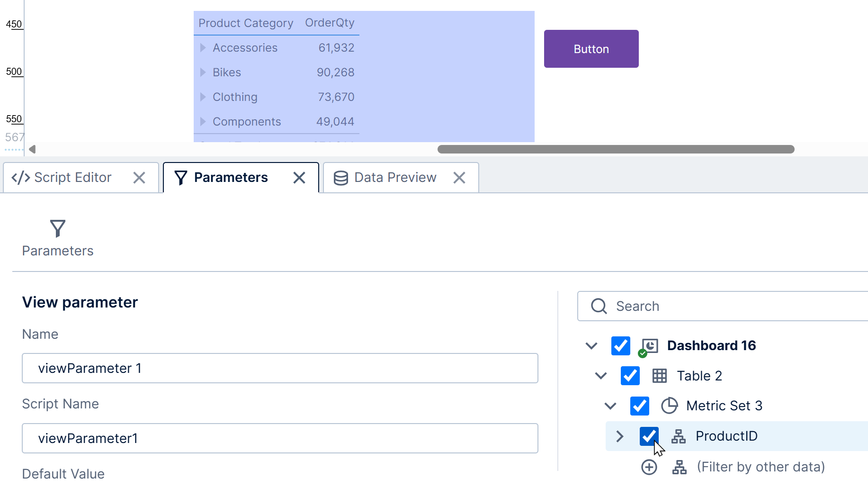This screenshot has height=488, width=868.
Task: Click the Metric Set 3 pie icon
Action: click(x=669, y=406)
